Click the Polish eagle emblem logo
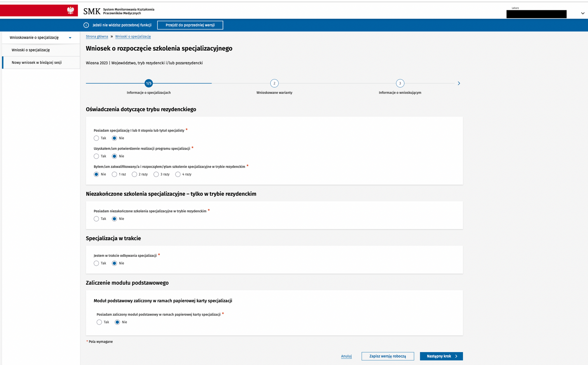 (x=70, y=10)
